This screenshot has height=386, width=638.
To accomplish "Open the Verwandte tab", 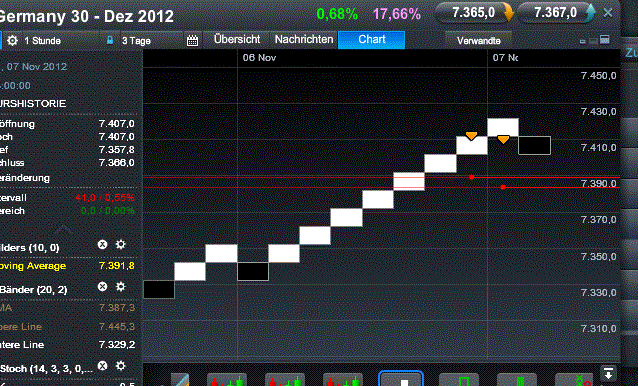I will (478, 41).
